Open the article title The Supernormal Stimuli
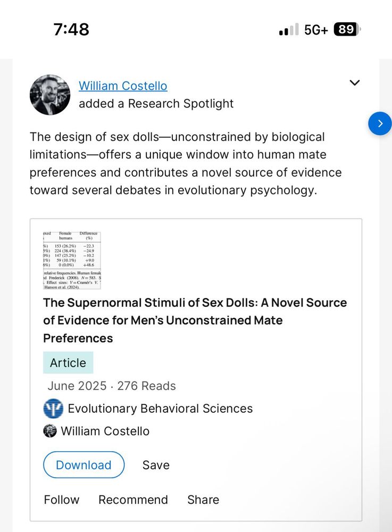This screenshot has width=392, height=532. point(195,320)
